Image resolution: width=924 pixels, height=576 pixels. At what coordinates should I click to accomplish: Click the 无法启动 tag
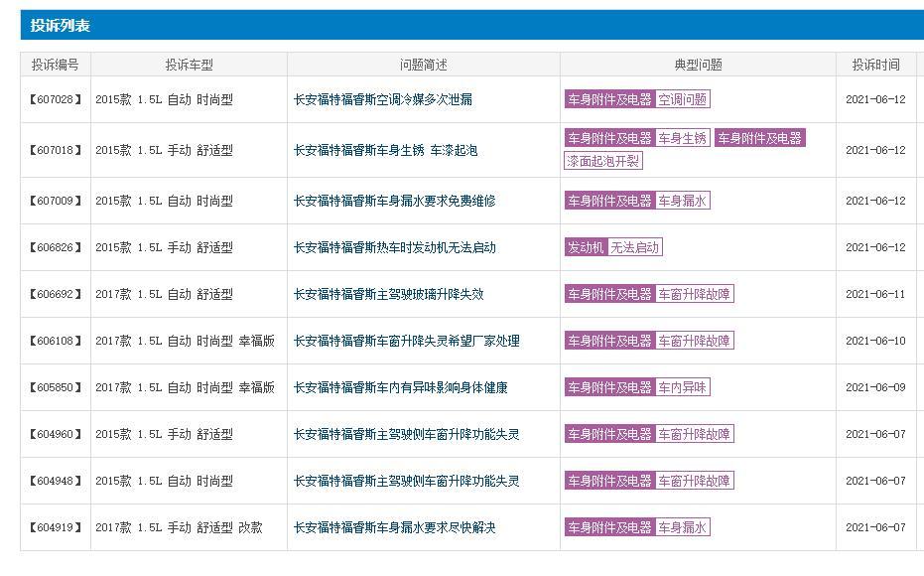coord(634,247)
